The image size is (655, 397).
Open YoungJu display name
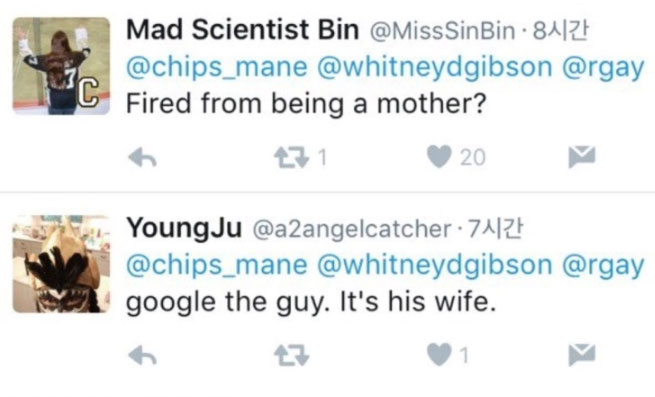[184, 229]
